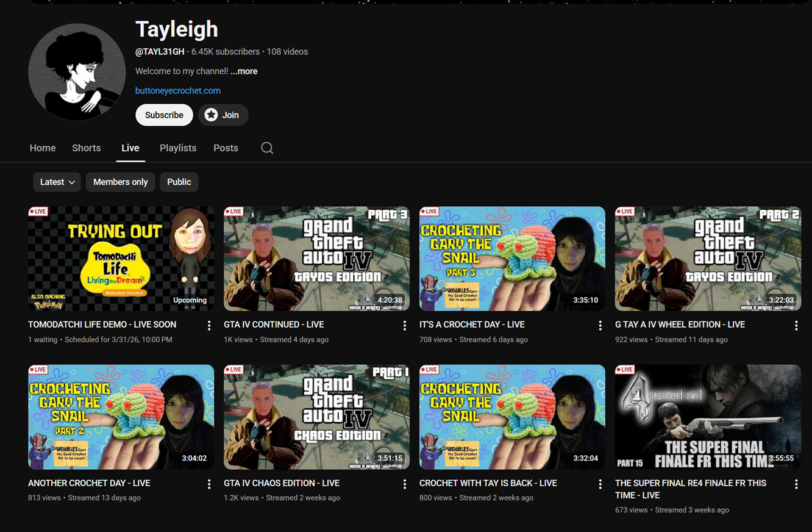Click the GTA IV Chaos Edition Part 1 thumbnail
The image size is (812, 532).
(316, 417)
